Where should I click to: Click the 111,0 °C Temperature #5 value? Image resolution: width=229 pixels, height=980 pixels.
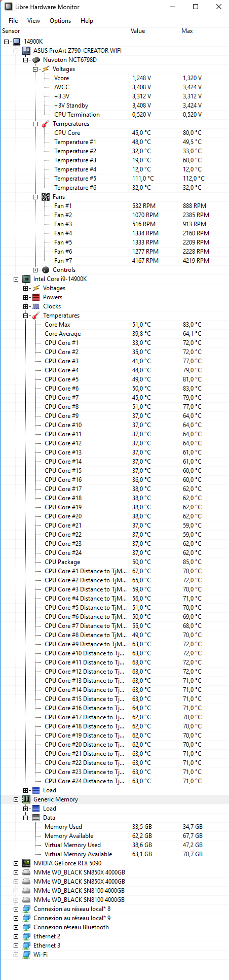(143, 179)
